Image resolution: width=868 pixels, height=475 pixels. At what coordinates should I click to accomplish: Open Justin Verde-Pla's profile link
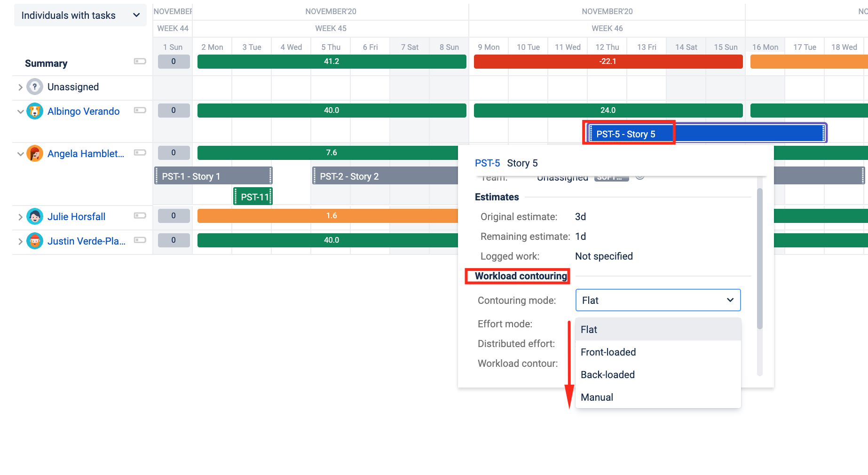[87, 241]
